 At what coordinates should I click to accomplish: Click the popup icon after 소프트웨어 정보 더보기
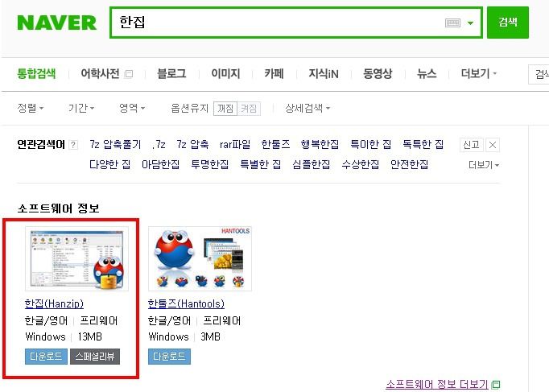495,384
